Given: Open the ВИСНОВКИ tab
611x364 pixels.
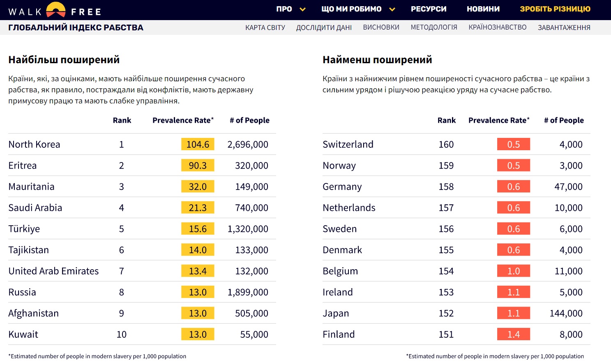Looking at the screenshot, I should coord(381,27).
